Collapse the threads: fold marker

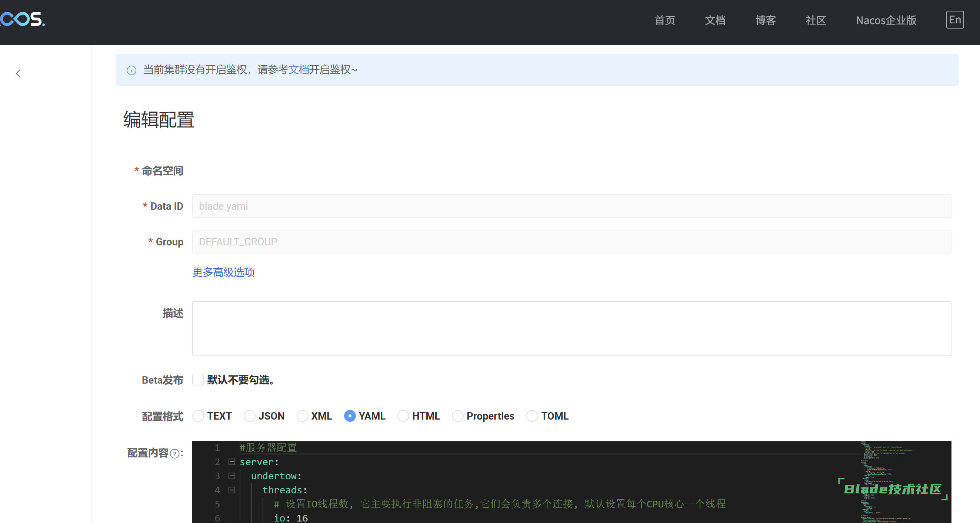coord(232,490)
